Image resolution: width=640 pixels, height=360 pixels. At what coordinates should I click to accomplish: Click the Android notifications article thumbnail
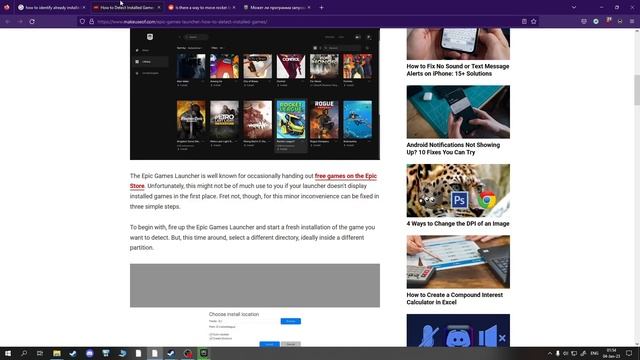click(x=458, y=112)
